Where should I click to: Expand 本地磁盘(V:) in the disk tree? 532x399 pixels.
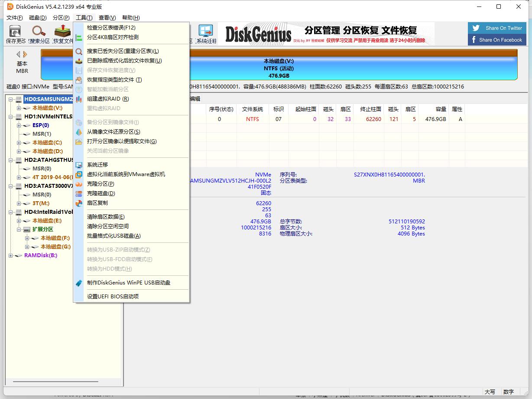click(19, 108)
